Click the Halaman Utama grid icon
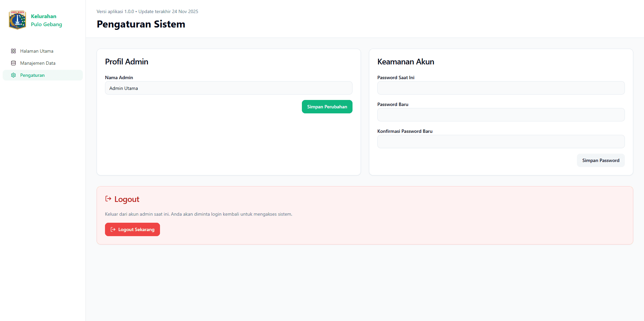 click(x=13, y=51)
